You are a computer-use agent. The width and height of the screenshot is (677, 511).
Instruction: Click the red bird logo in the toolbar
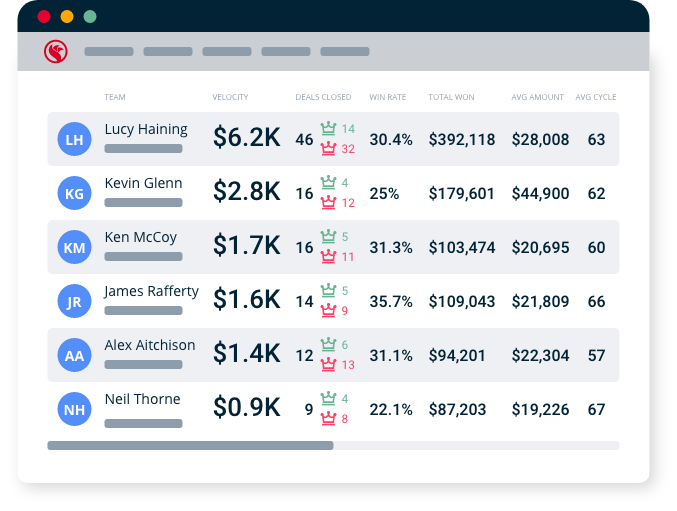(56, 51)
